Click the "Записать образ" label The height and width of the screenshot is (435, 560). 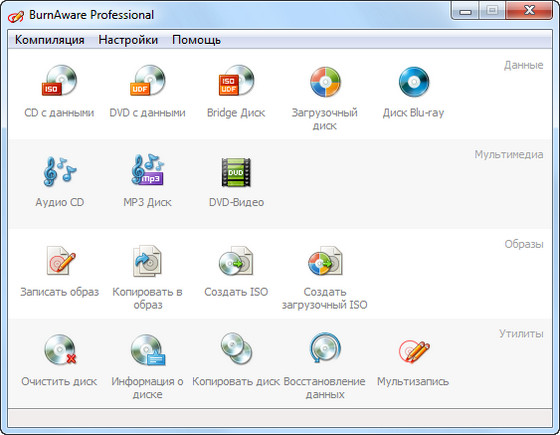pyautogui.click(x=59, y=292)
